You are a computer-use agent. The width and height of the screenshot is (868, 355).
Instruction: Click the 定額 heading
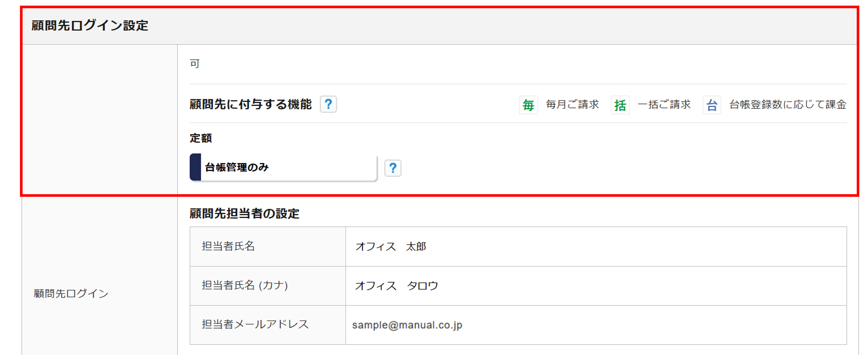[201, 138]
